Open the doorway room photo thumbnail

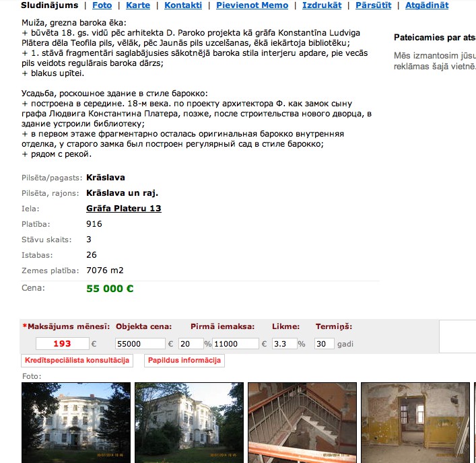click(415, 423)
